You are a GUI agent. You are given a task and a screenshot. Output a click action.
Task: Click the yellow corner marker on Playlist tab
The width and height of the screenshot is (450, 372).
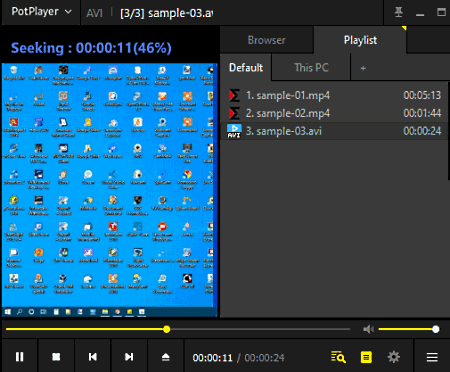click(x=404, y=29)
